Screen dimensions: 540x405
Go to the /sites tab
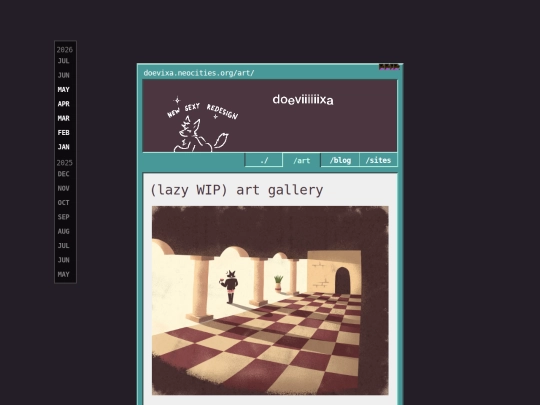click(x=378, y=160)
